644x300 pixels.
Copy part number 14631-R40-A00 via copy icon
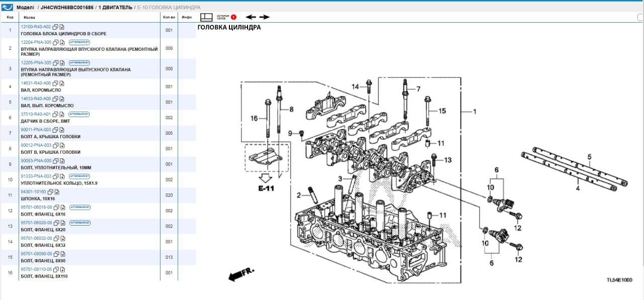pyautogui.click(x=55, y=83)
